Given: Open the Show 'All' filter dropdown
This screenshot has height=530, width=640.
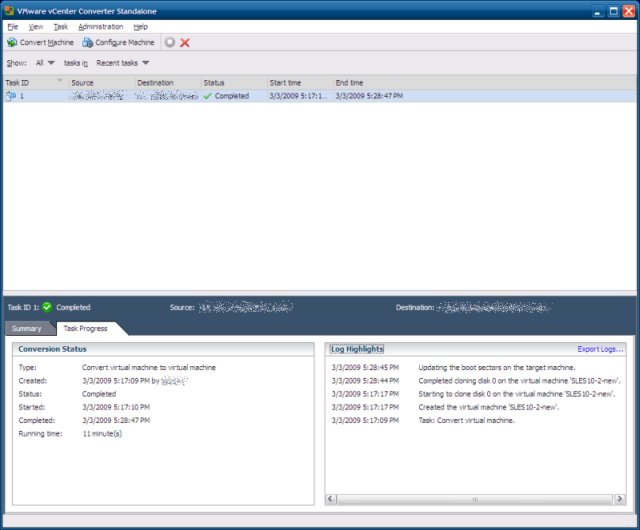Looking at the screenshot, I should coord(45,63).
